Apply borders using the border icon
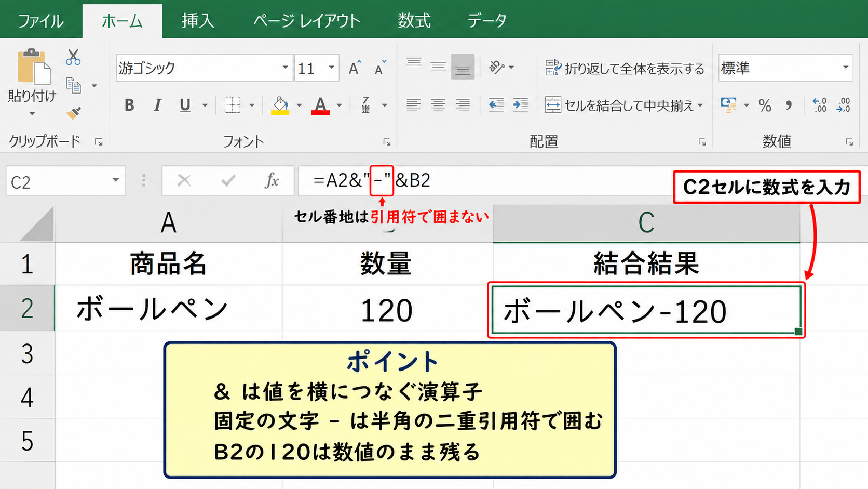The image size is (868, 489). point(232,105)
